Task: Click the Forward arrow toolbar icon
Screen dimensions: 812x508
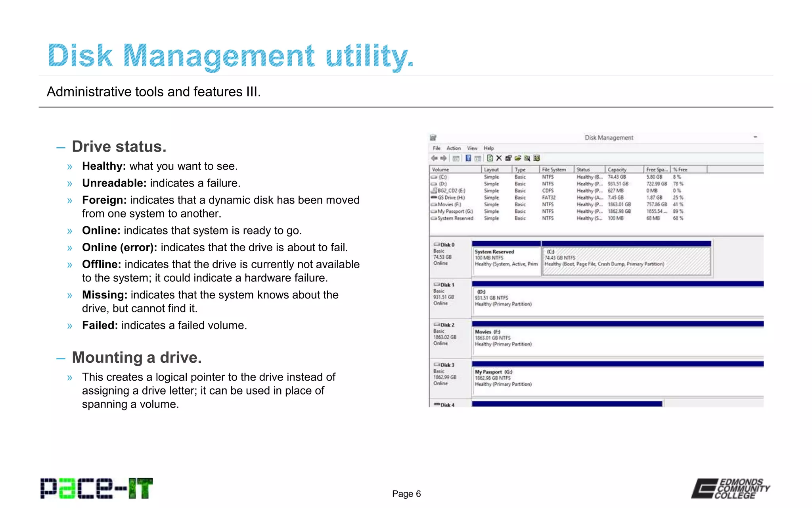Action: click(444, 158)
